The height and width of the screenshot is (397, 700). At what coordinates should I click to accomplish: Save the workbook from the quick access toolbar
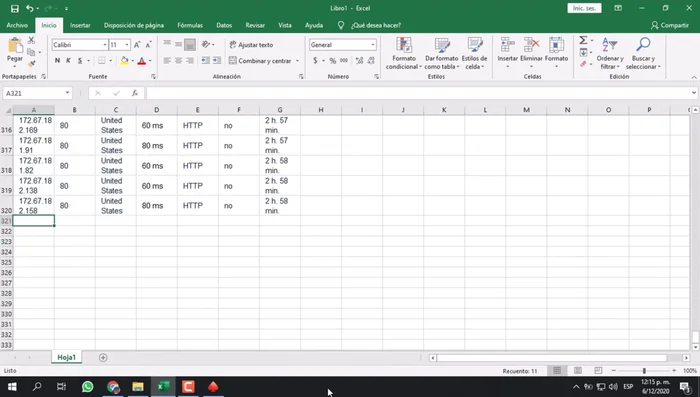coord(14,8)
